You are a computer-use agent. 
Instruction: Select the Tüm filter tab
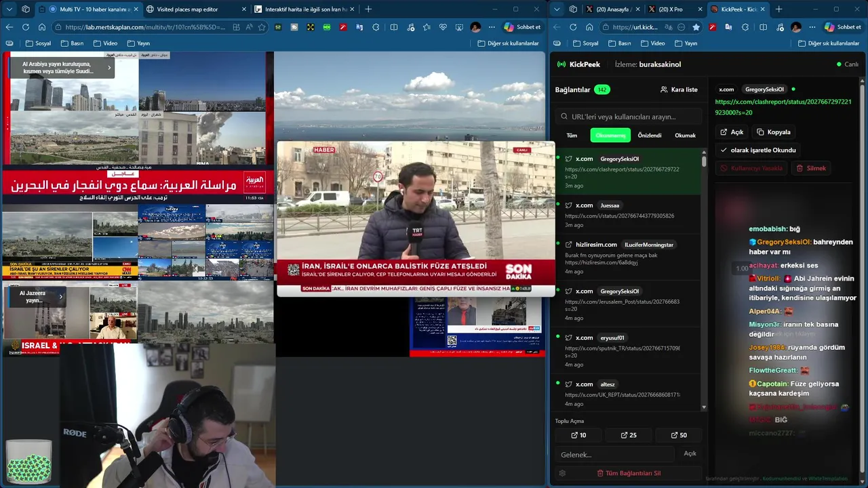click(x=572, y=136)
